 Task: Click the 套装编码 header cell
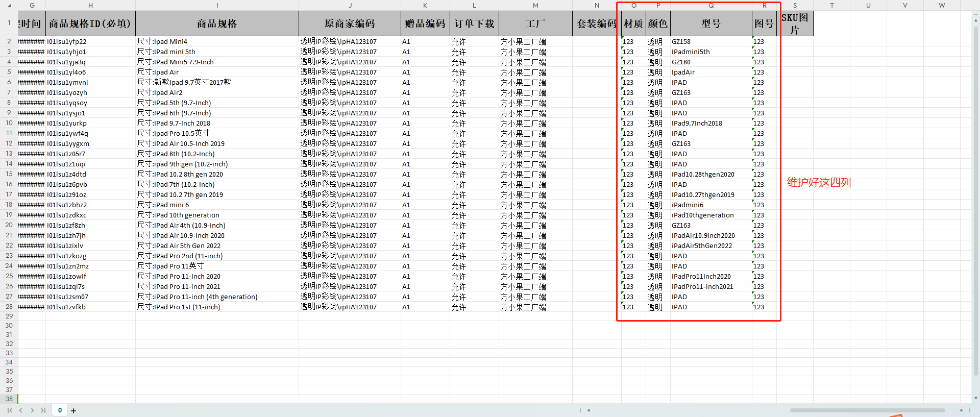tap(597, 23)
